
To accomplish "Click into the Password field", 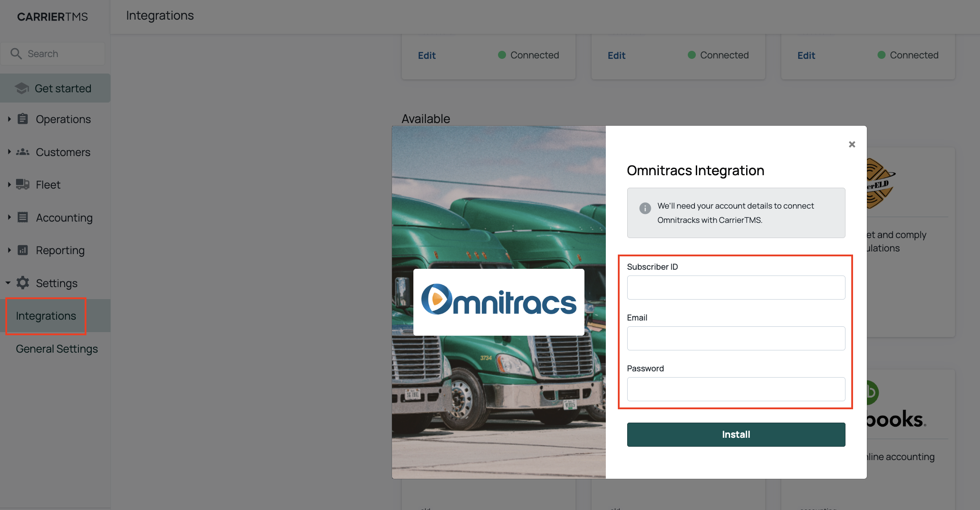I will pos(736,389).
